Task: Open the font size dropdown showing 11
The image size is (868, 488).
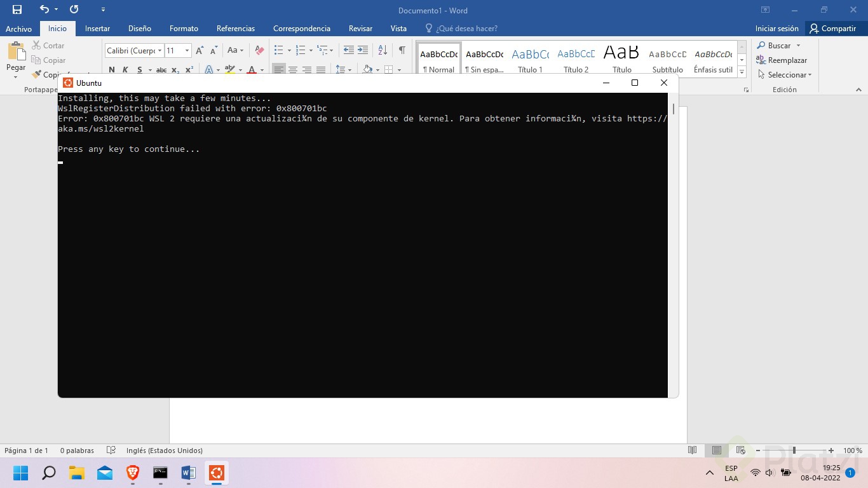Action: pyautogui.click(x=187, y=51)
